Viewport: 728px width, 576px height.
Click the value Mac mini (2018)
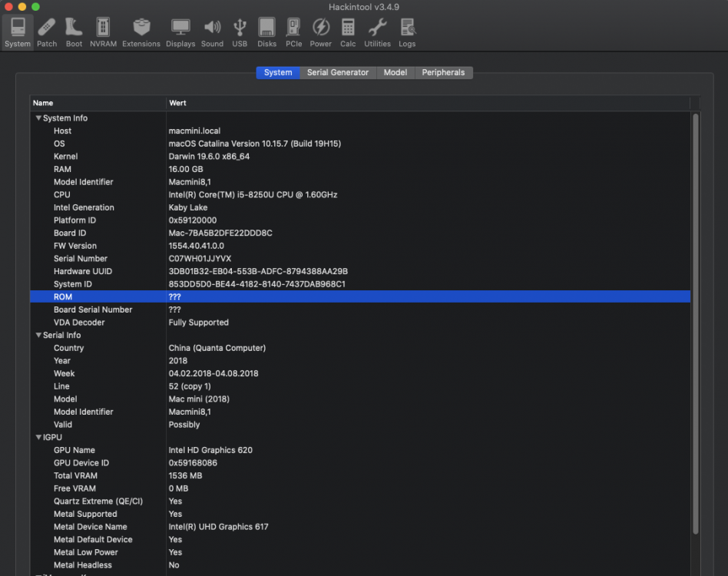point(199,399)
